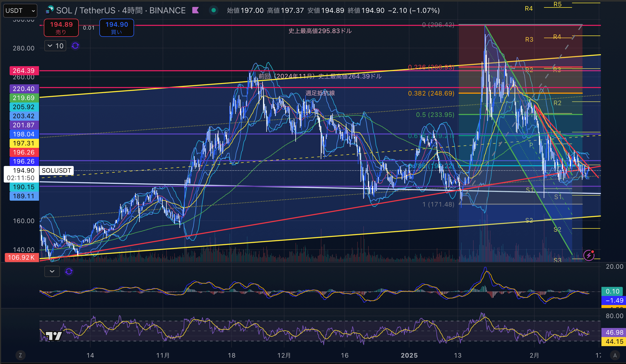Click the 0.236 (266.93) Fibonacci label
Viewport: 626px width, 364px height.
(x=431, y=67)
